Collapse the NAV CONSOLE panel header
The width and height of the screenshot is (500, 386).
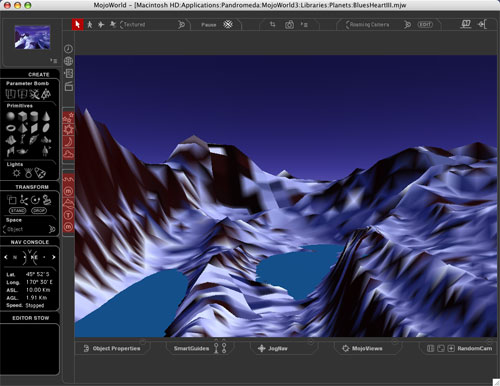pyautogui.click(x=30, y=242)
